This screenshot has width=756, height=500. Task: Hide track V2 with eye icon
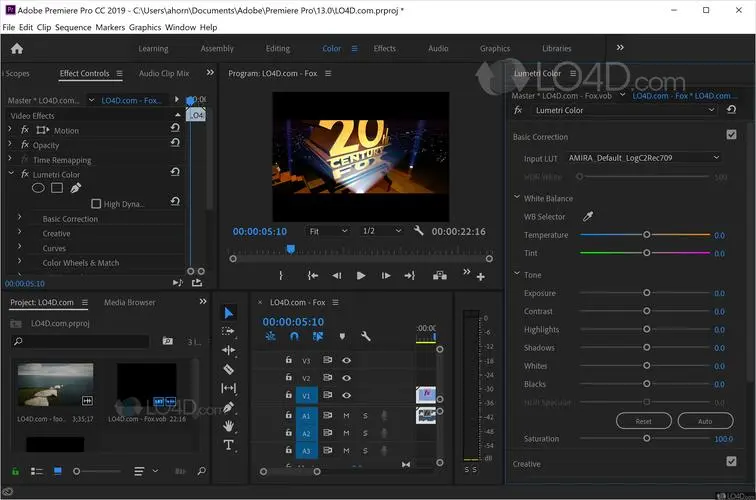coord(347,378)
